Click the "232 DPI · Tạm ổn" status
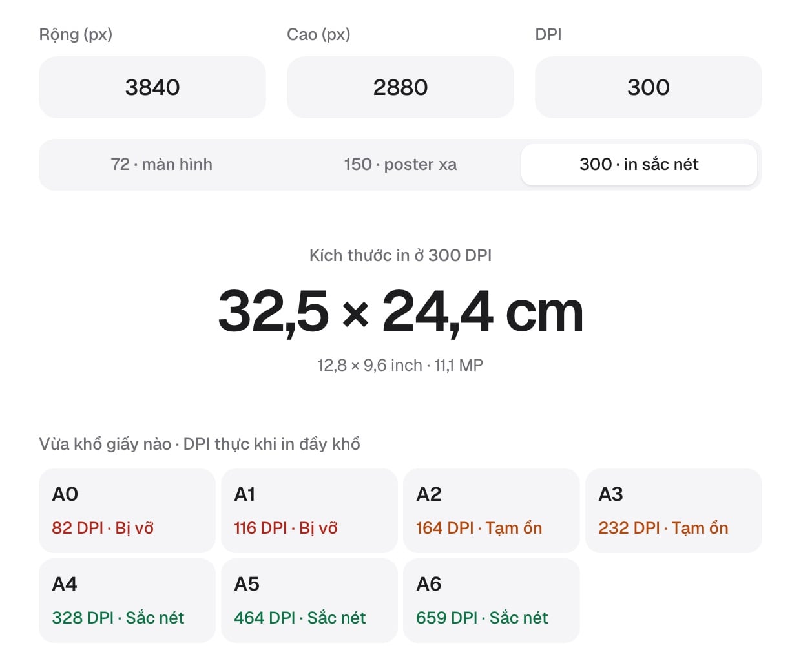The height and width of the screenshot is (672, 801). [663, 528]
